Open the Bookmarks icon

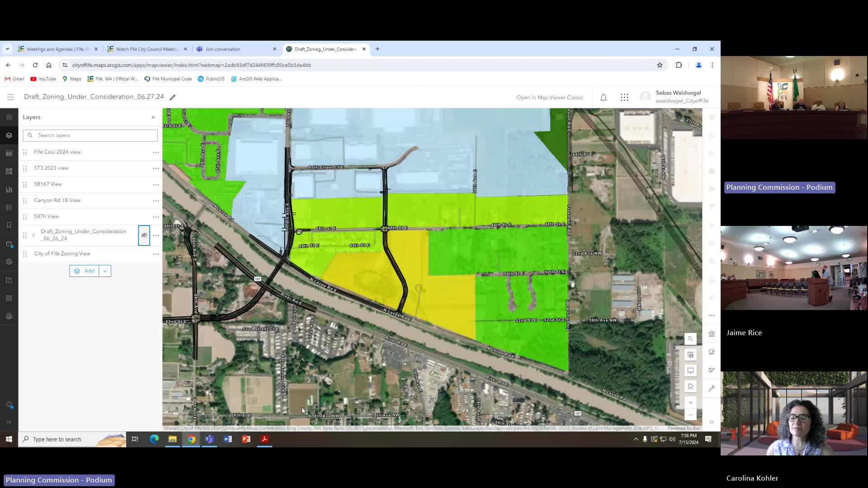tap(9, 225)
